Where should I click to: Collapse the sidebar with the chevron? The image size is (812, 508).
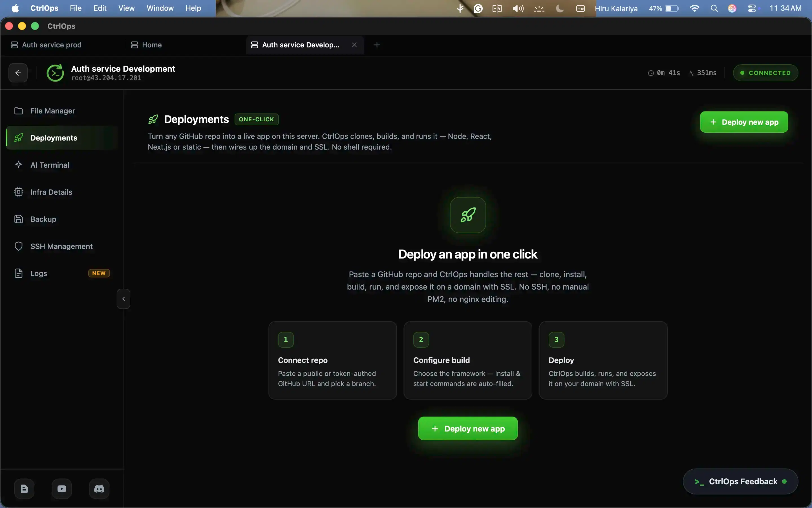(123, 299)
